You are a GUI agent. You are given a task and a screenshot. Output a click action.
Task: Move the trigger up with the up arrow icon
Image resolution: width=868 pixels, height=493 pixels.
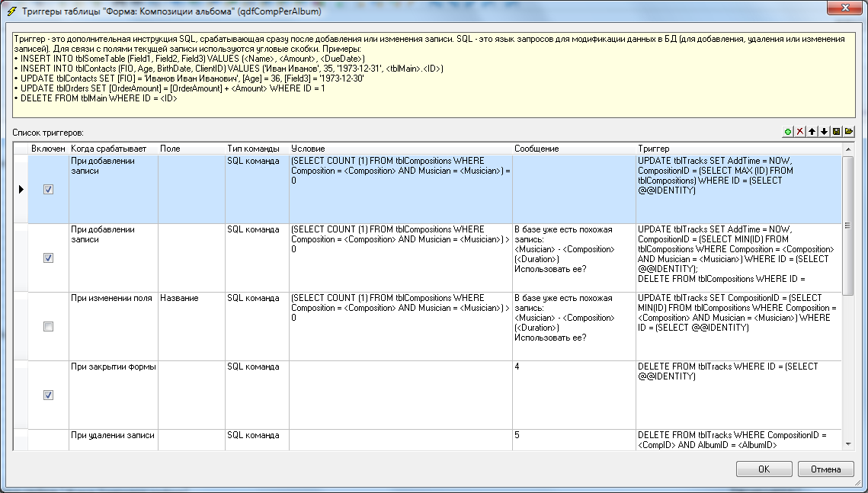tap(812, 132)
